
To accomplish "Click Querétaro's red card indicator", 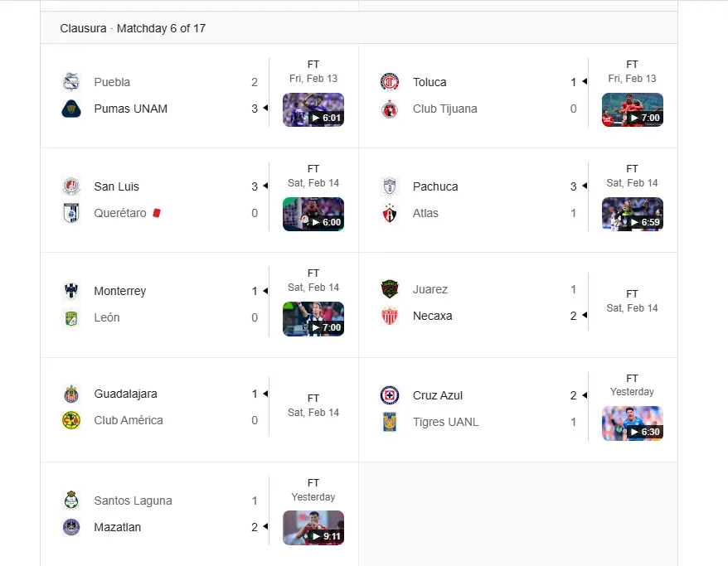I will 157,213.
